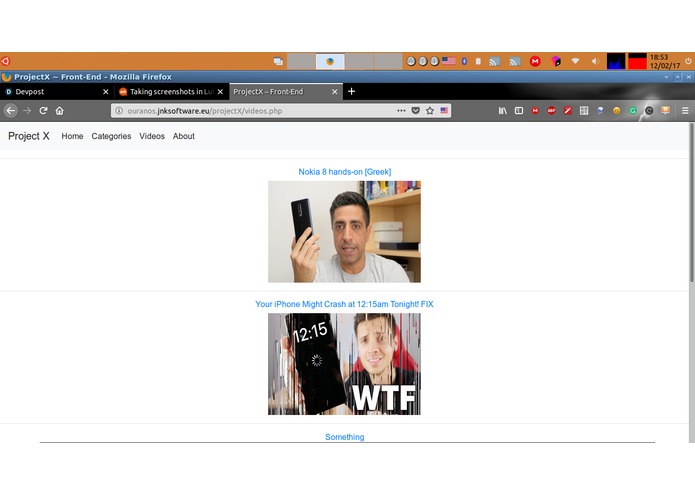This screenshot has width=695, height=494.
Task: Open the Adblock Plus extension icon
Action: pyautogui.click(x=551, y=111)
